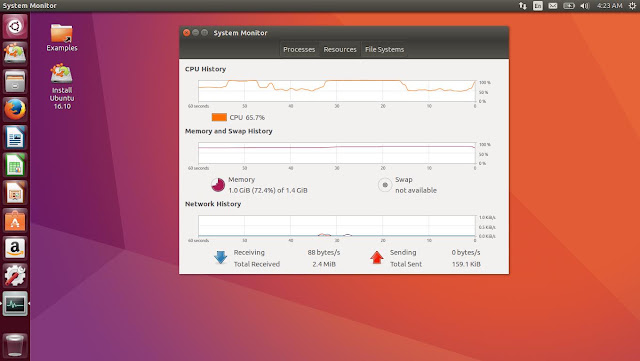The width and height of the screenshot is (640, 361).
Task: Open the network indicator in the top panel
Action: point(522,6)
